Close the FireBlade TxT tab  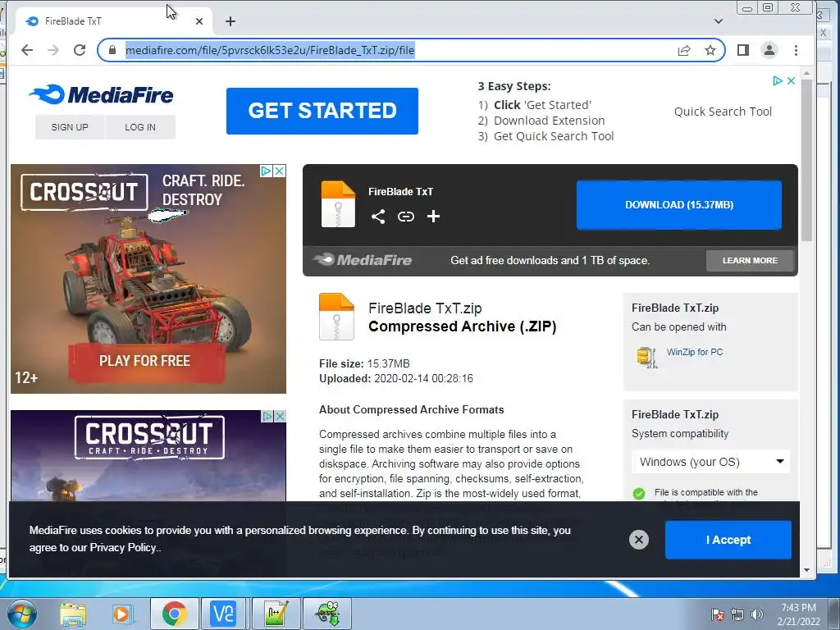[199, 21]
